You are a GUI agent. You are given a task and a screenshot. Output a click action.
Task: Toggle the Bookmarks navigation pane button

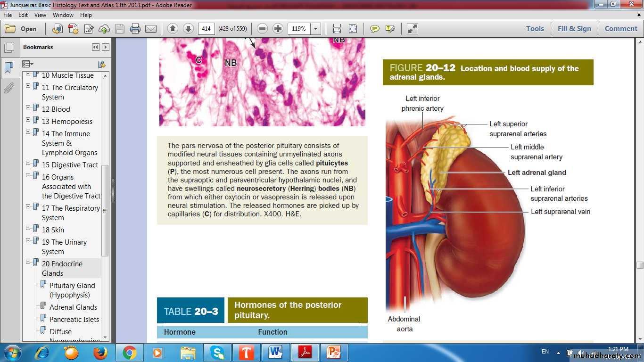[9, 68]
